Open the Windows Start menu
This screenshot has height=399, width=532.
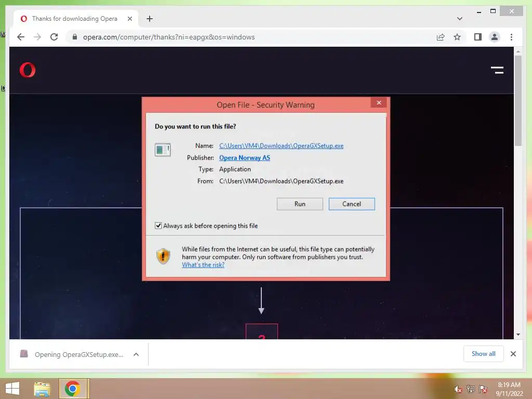pyautogui.click(x=12, y=389)
